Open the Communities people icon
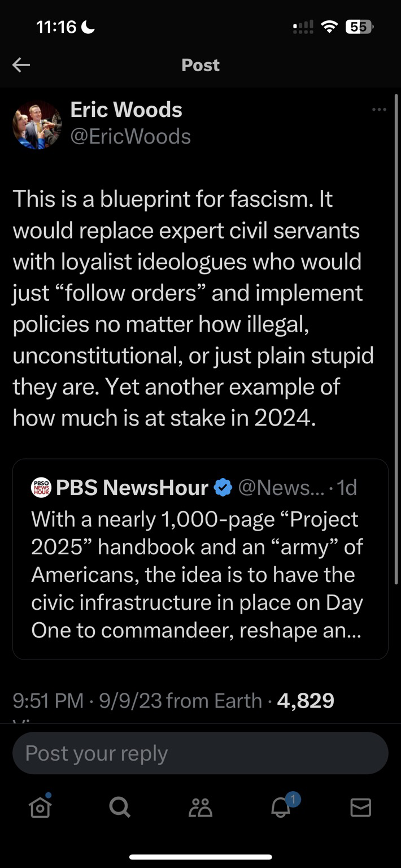The width and height of the screenshot is (401, 868). coord(200,808)
